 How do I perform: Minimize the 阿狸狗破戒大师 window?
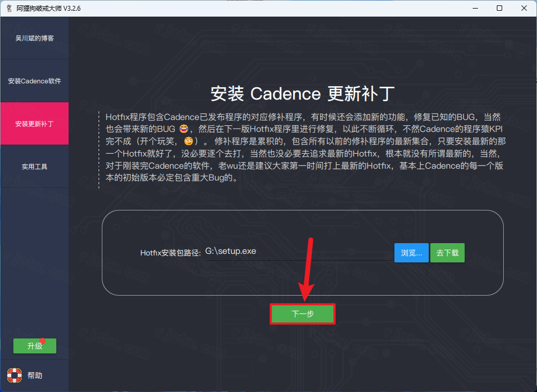pyautogui.click(x=475, y=8)
